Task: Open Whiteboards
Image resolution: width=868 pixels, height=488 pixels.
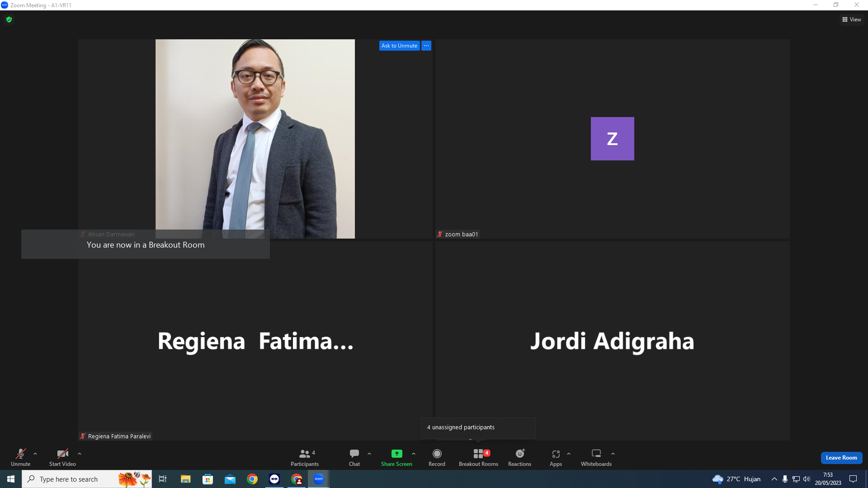Action: click(596, 457)
